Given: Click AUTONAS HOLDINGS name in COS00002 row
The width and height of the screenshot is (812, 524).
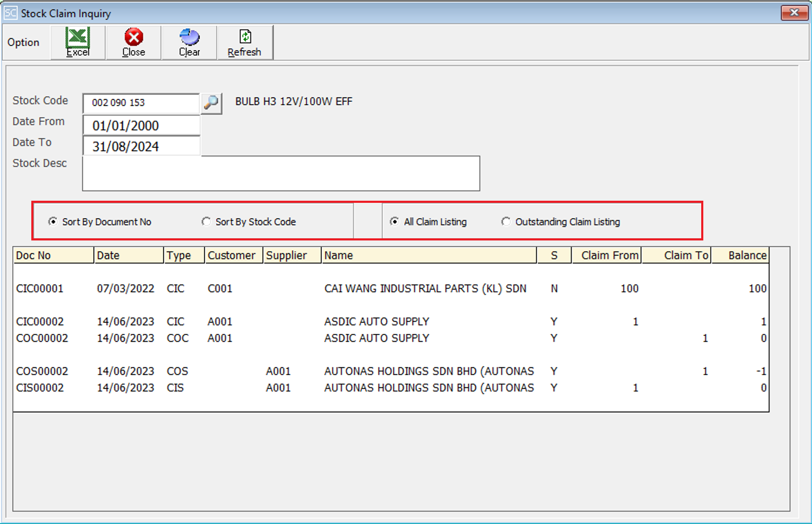Looking at the screenshot, I should [x=429, y=371].
